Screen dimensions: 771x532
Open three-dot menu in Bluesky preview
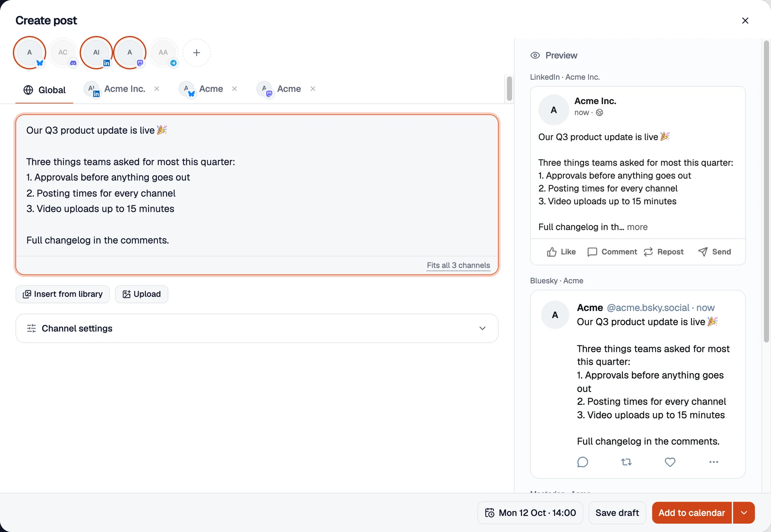point(714,462)
